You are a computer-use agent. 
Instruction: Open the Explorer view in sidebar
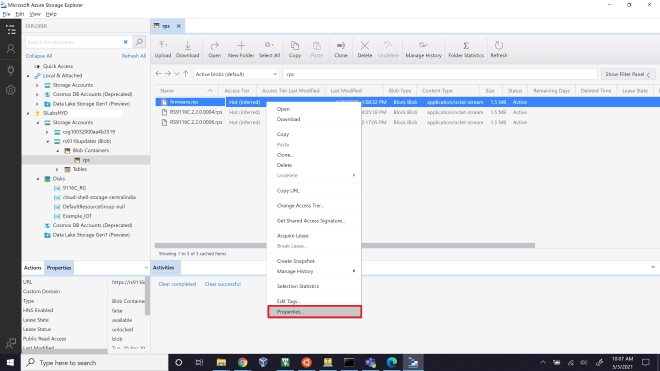click(x=11, y=30)
